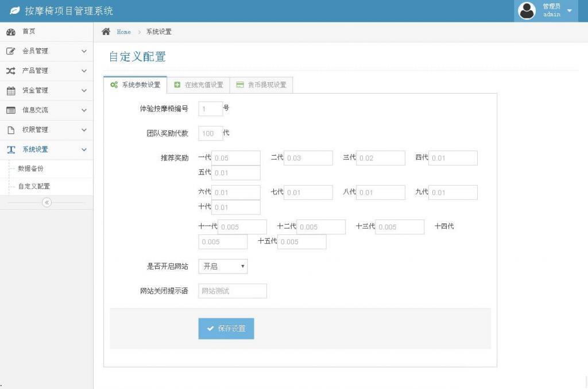The height and width of the screenshot is (389, 588).
Task: Click the file icon beside 权限管理
Action: (11, 130)
